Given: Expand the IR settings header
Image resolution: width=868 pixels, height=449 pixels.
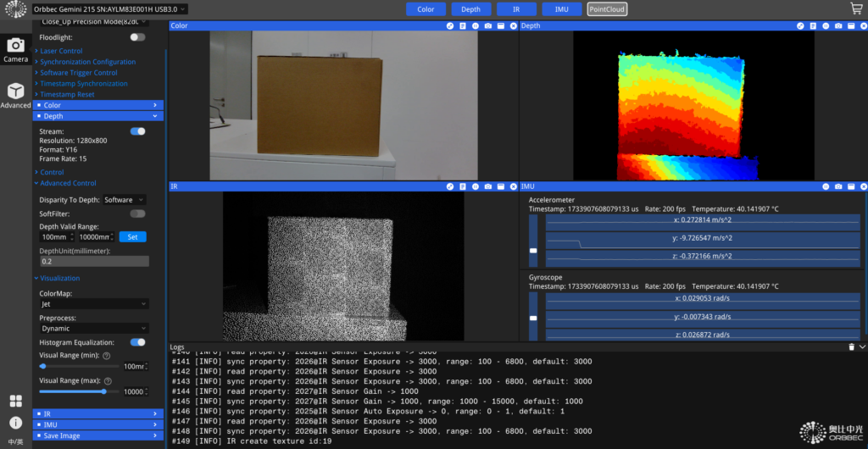Looking at the screenshot, I should [x=98, y=413].
